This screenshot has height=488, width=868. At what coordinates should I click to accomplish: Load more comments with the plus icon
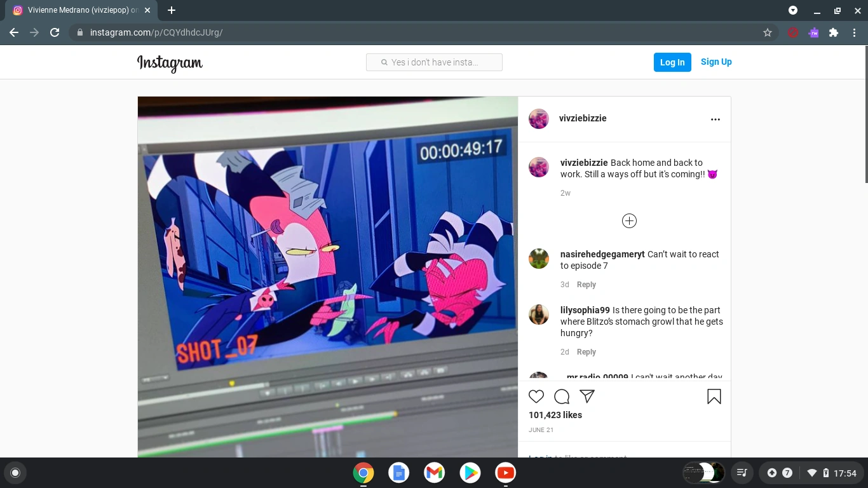tap(629, 220)
